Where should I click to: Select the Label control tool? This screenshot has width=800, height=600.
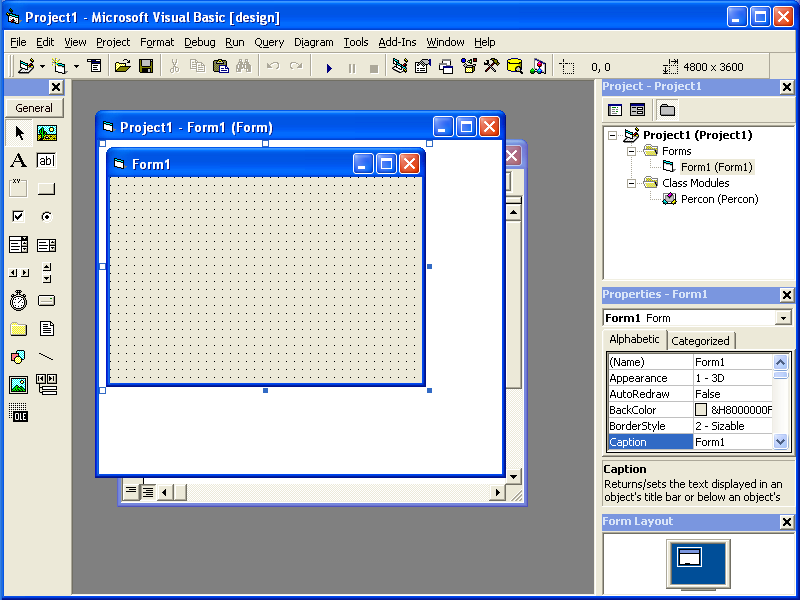tap(19, 161)
